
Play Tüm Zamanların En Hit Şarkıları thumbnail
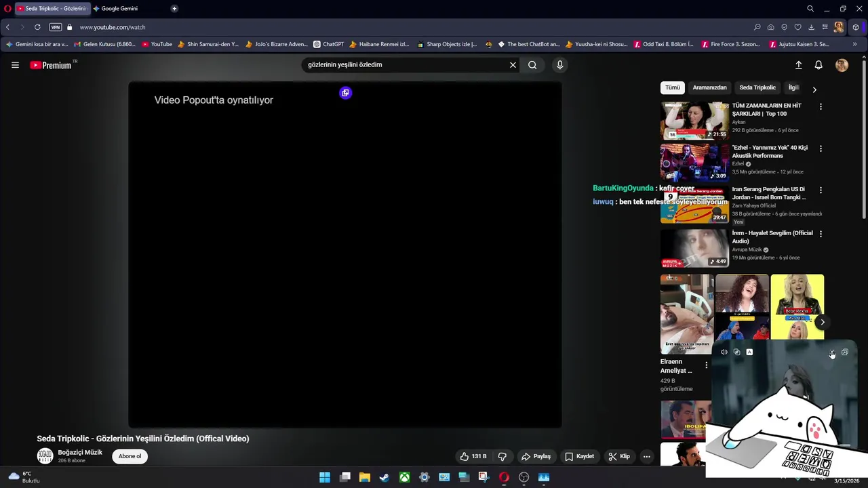(694, 120)
